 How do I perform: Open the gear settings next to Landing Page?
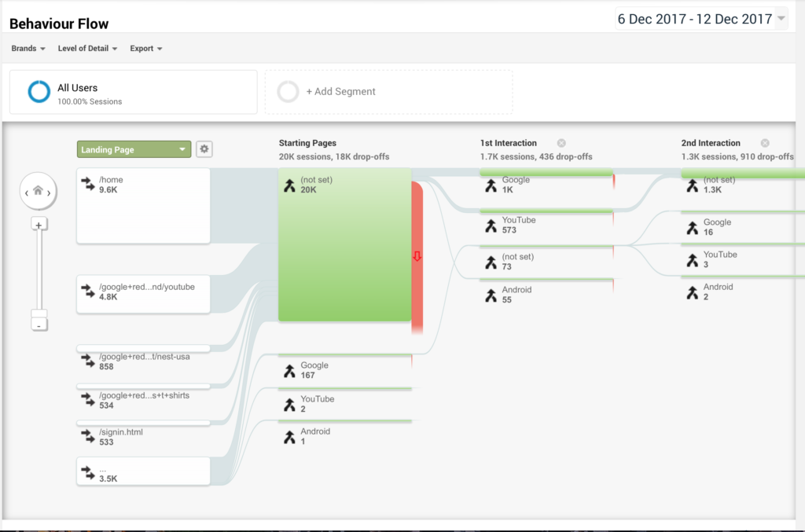coord(204,149)
